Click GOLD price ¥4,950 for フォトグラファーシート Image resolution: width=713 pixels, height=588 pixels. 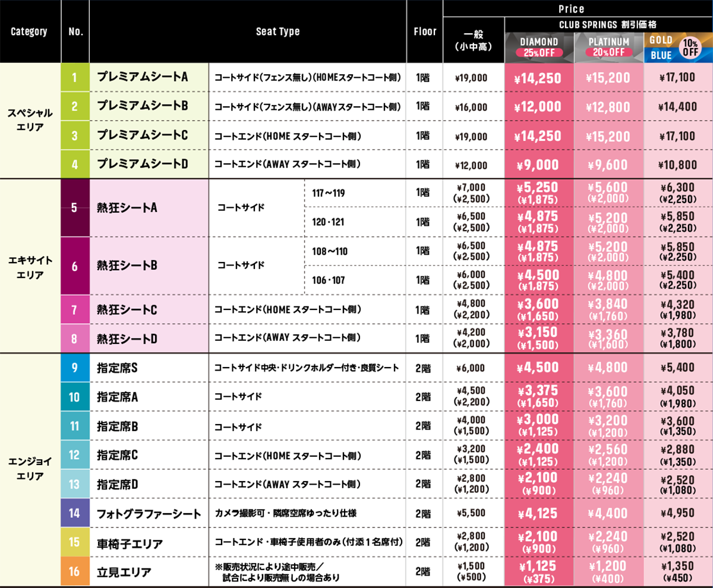point(677,514)
